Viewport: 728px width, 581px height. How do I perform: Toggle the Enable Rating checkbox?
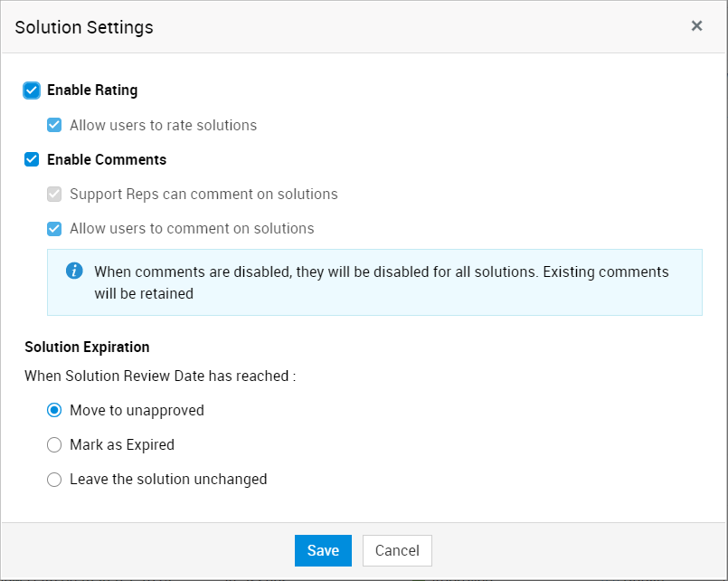pyautogui.click(x=32, y=90)
